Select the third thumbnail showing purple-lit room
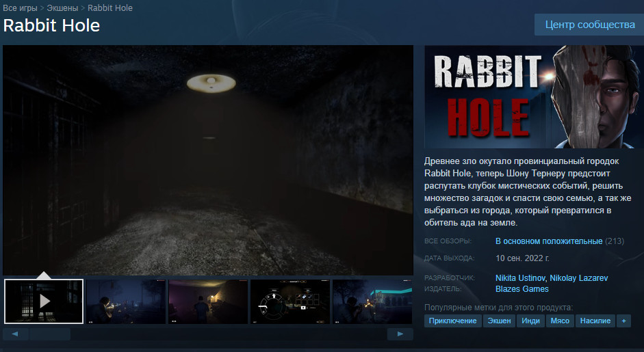Viewport: 644px width, 352px height. (x=208, y=301)
